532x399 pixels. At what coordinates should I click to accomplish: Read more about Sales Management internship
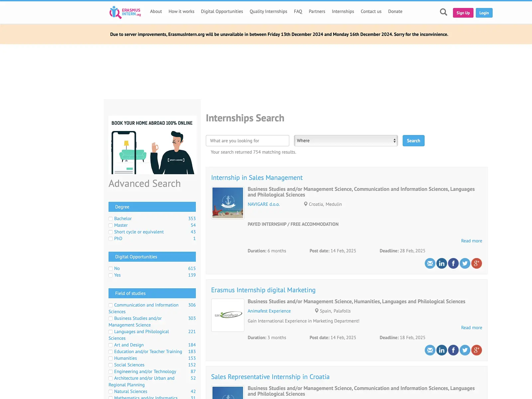tap(471, 241)
